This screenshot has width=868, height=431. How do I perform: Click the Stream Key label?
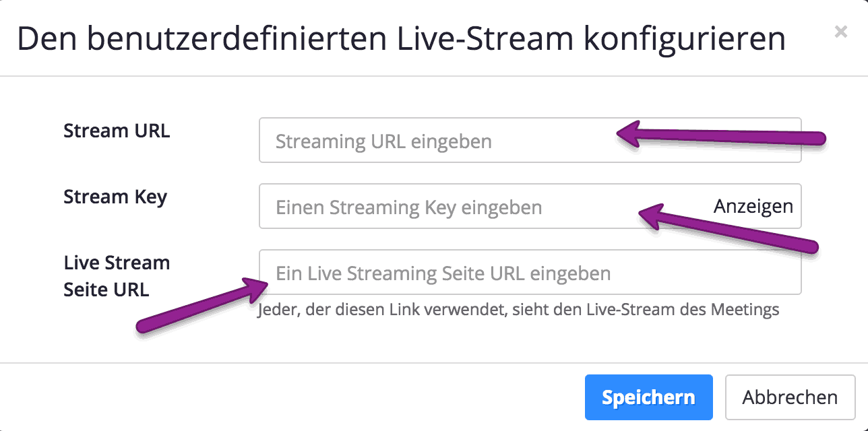coord(115,197)
